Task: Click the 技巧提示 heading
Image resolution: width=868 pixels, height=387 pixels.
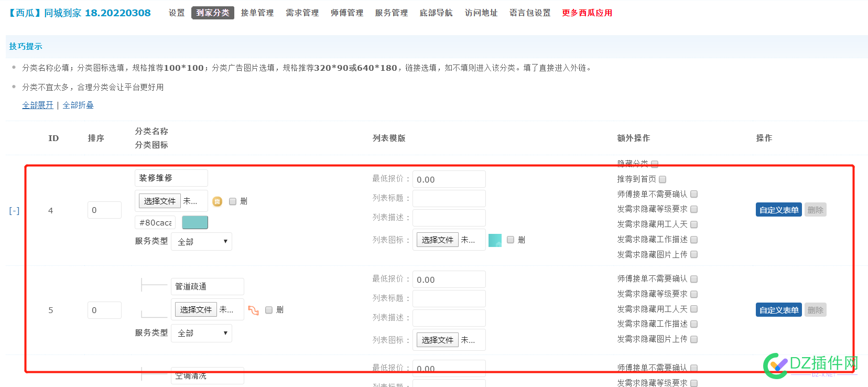Action: pyautogui.click(x=26, y=46)
